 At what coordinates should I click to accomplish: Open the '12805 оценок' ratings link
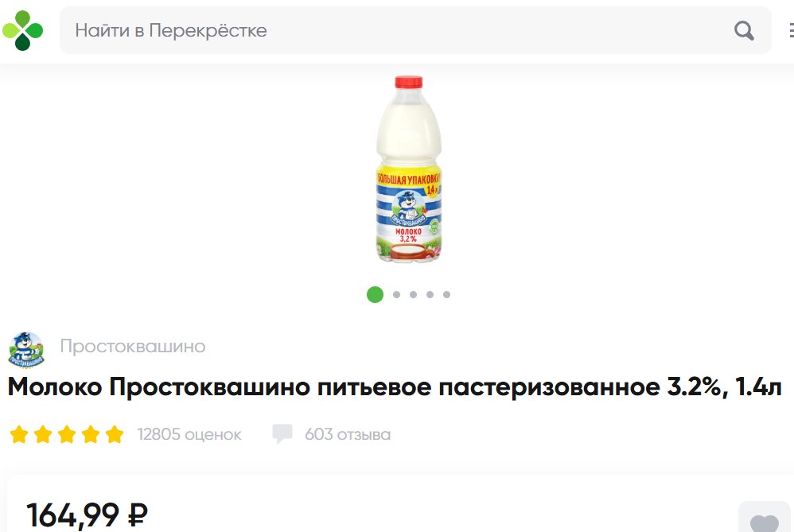point(189,434)
